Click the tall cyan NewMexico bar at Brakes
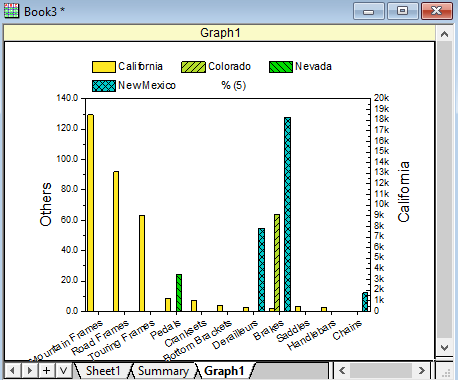Viewport: 458px width, 380px height. coord(287,214)
